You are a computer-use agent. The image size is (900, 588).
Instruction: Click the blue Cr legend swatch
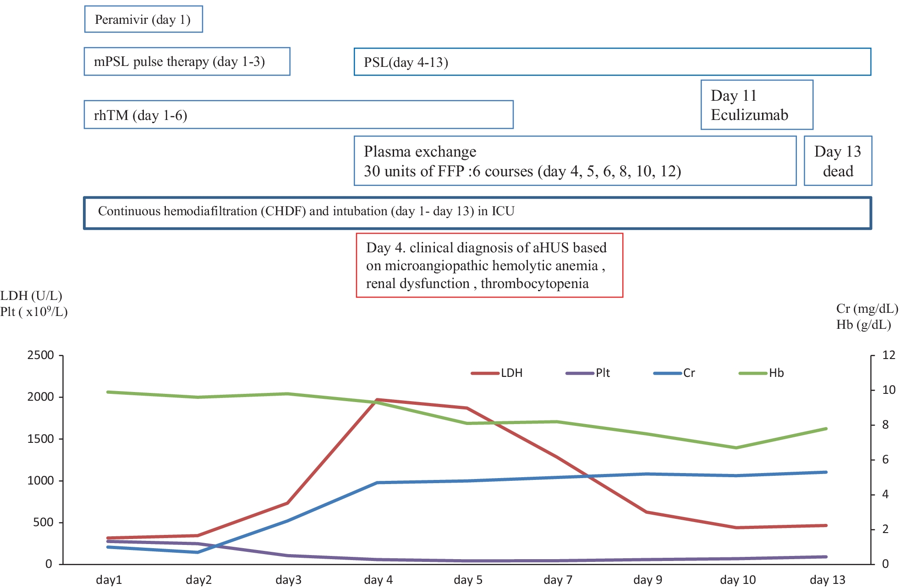pos(668,374)
